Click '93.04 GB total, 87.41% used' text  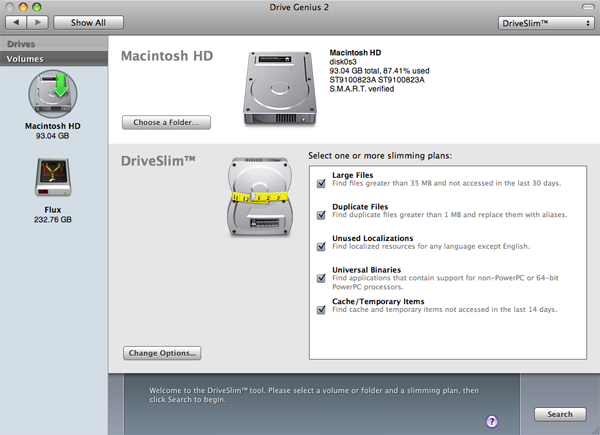379,71
